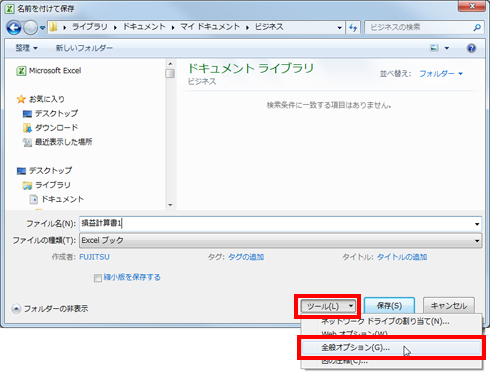Viewport: 490px width, 372px height.
Task: Click タイトルの追加 link
Action: [402, 257]
